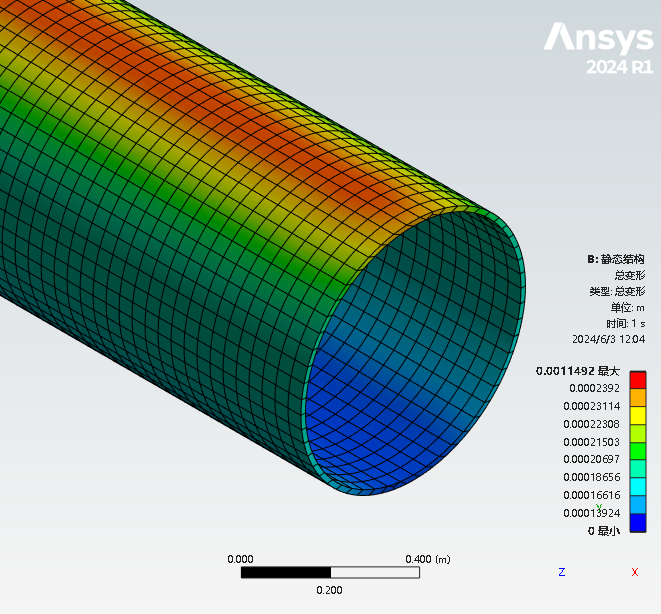Screen dimensions: 661x614
Task: Click the 0.00018656 legend value
Action: pos(591,477)
